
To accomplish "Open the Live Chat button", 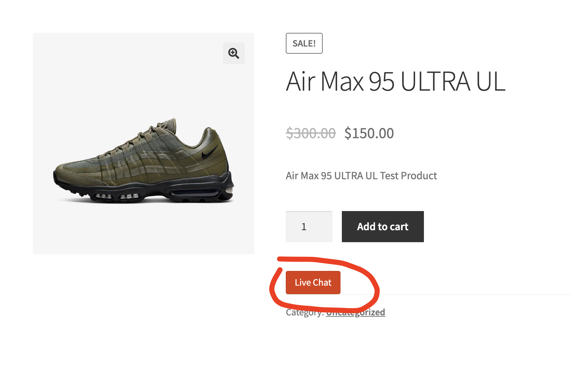I will [x=313, y=283].
